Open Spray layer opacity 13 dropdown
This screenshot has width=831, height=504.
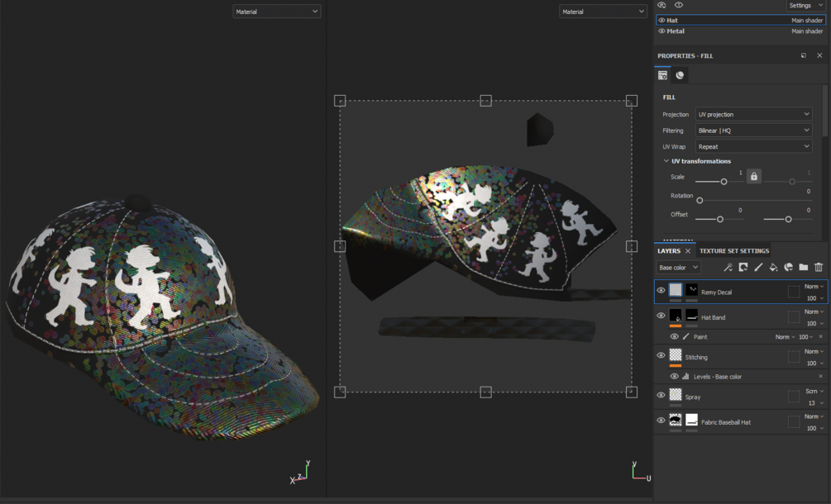point(815,403)
